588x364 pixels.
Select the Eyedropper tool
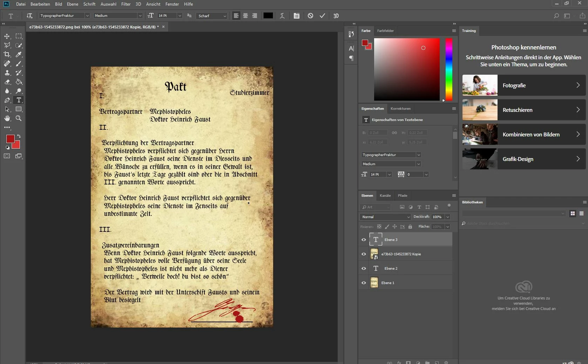(x=19, y=54)
